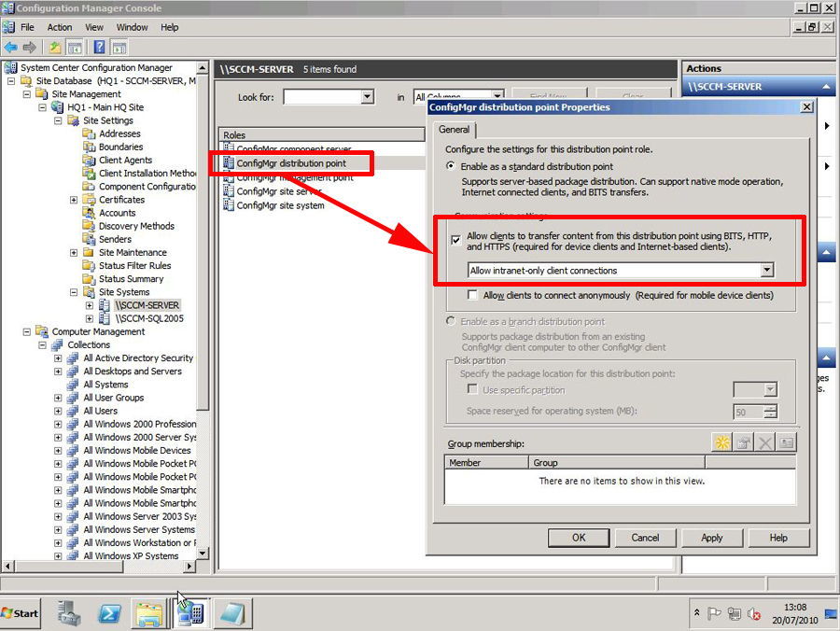Open the View menu
The width and height of the screenshot is (840, 631).
coord(94,27)
